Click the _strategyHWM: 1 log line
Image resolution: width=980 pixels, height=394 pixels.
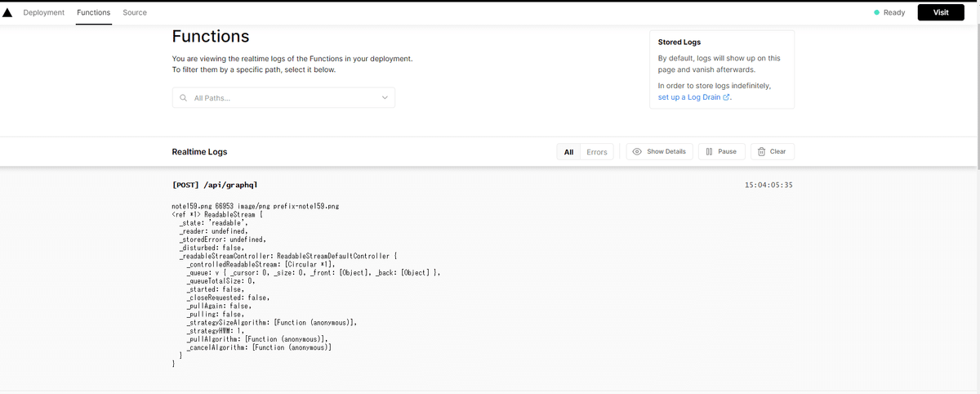pyautogui.click(x=217, y=330)
